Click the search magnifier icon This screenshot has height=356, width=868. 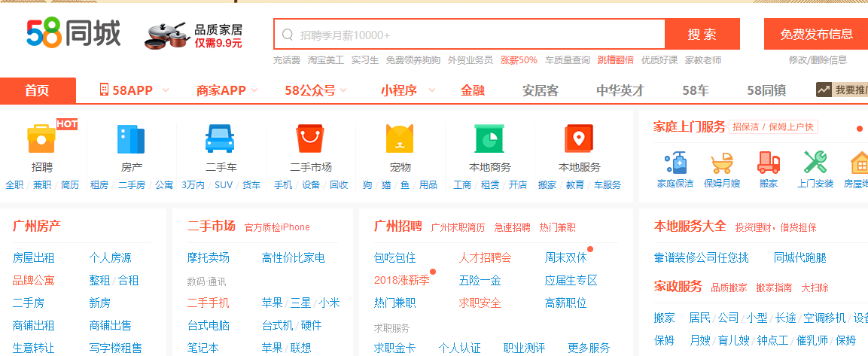point(288,35)
